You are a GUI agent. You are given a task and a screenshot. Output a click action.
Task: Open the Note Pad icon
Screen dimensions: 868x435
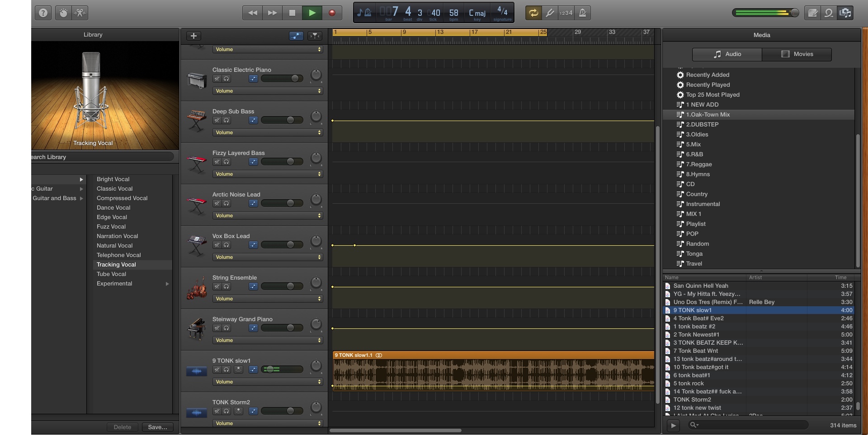(812, 13)
